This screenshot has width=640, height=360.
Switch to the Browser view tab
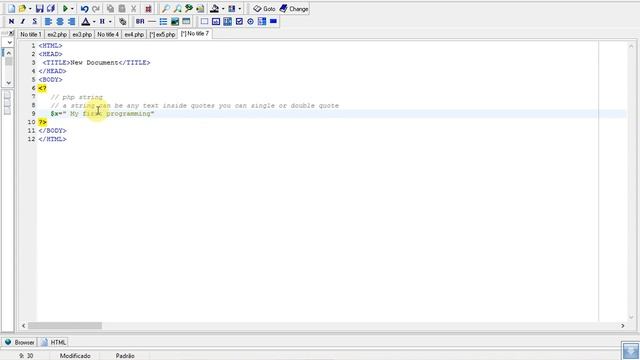19,342
